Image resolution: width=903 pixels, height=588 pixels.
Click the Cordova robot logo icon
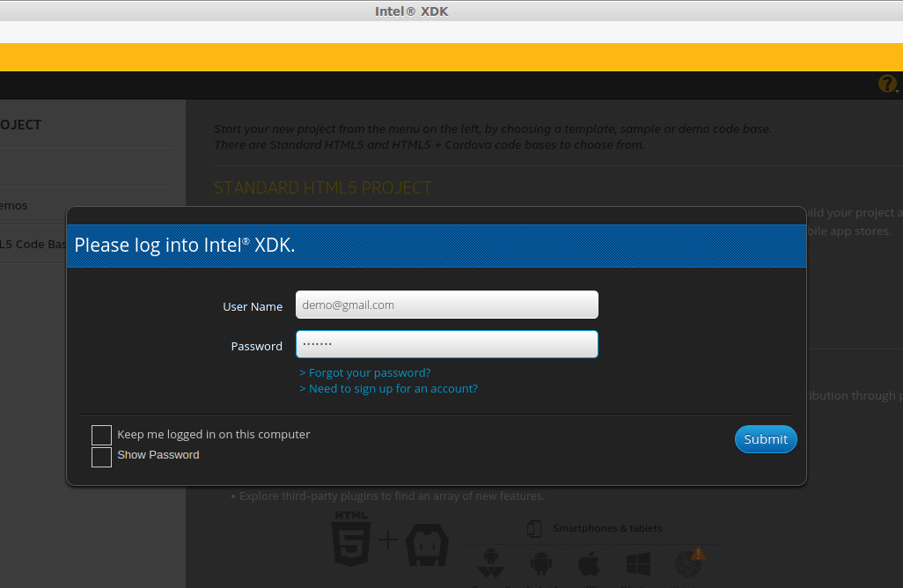coord(428,545)
